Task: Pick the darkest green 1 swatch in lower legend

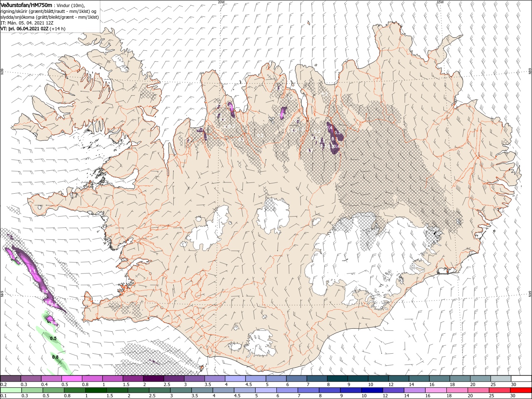Action: 96,390
